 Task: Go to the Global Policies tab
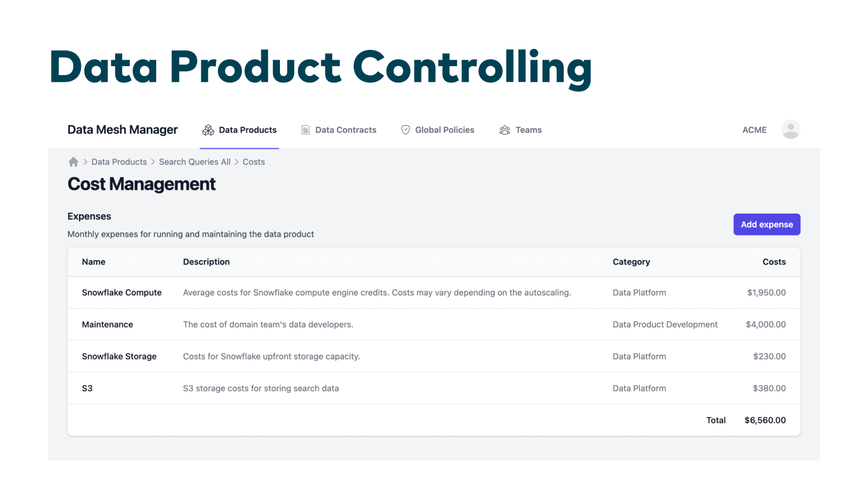tap(444, 130)
